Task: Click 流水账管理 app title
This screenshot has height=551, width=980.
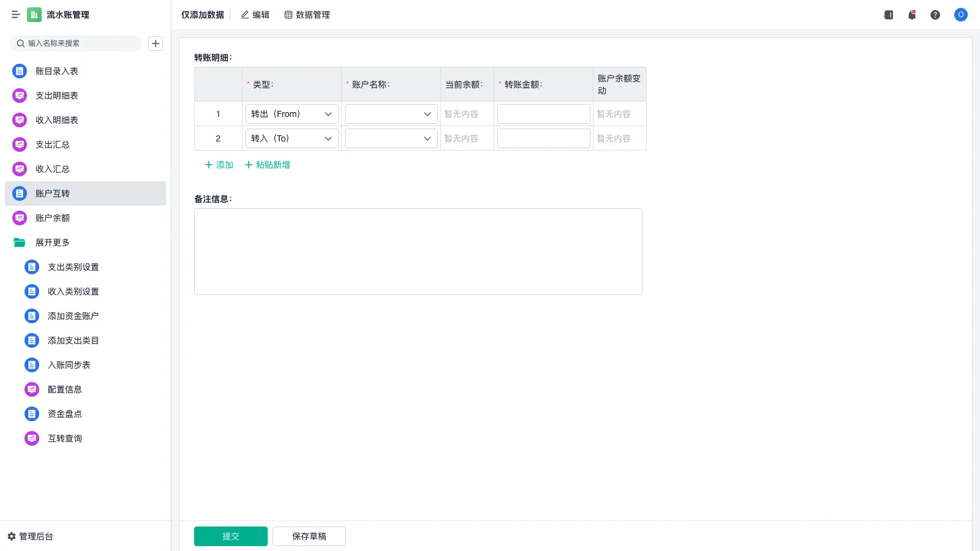Action: [68, 15]
